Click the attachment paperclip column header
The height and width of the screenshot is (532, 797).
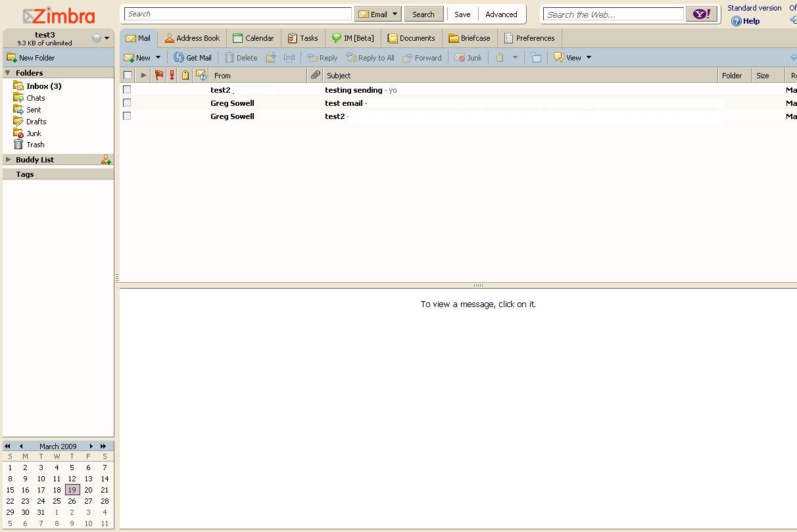316,76
